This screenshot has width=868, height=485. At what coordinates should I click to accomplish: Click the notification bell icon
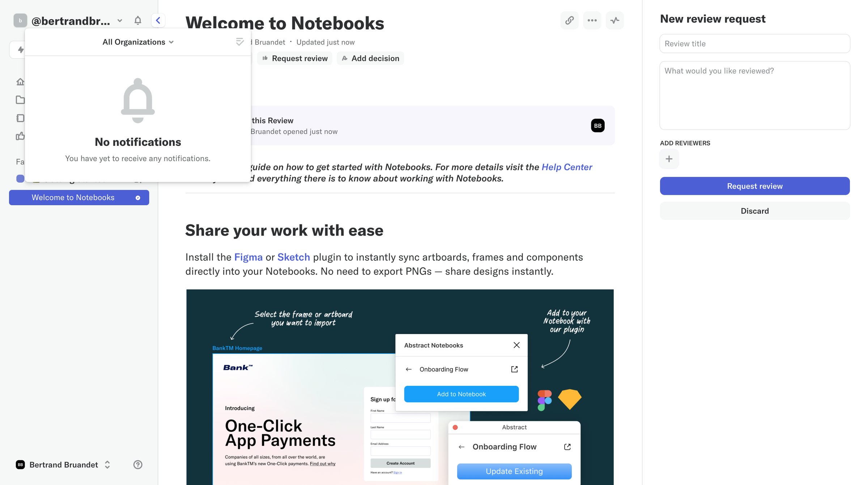click(137, 20)
